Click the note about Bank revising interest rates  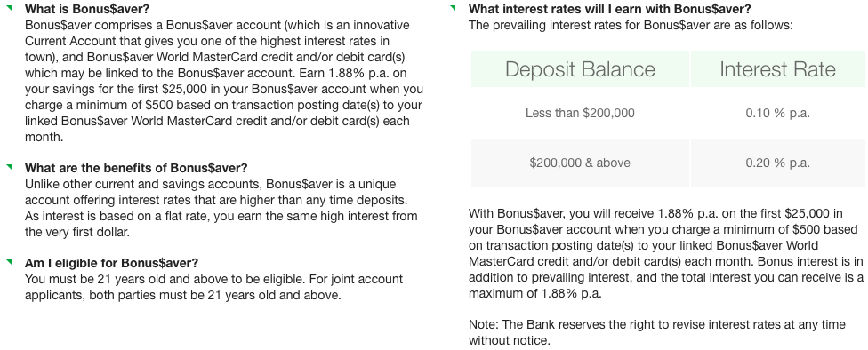coord(657,332)
